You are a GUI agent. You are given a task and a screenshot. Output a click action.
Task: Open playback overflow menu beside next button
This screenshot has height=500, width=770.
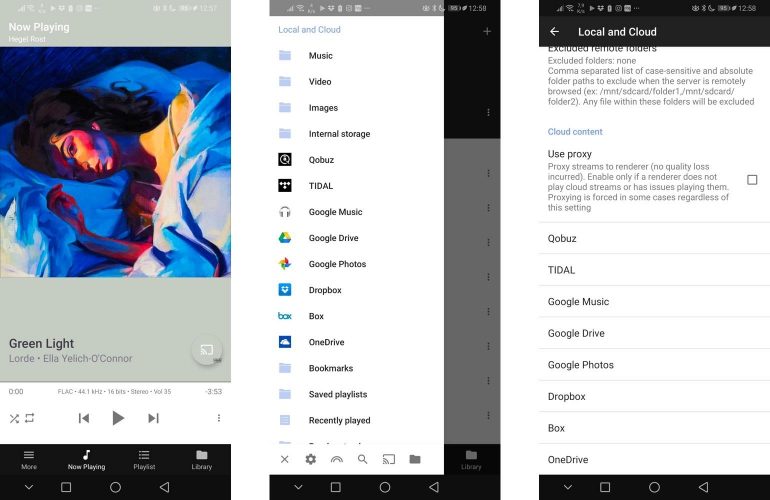(218, 418)
